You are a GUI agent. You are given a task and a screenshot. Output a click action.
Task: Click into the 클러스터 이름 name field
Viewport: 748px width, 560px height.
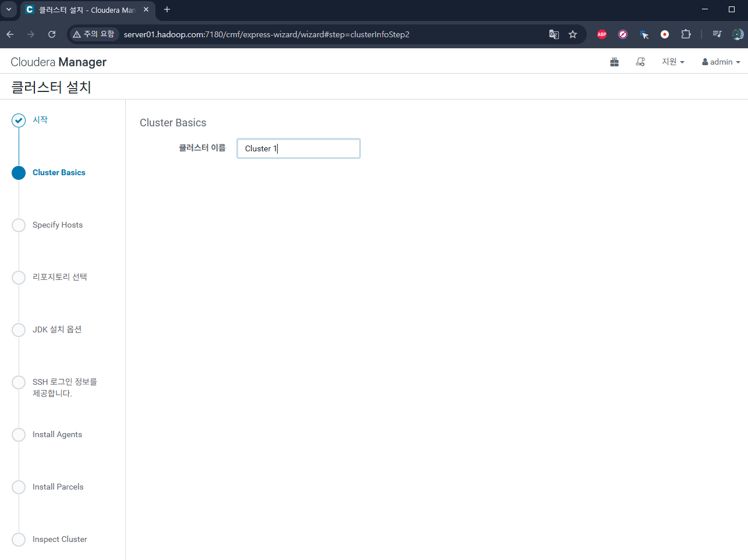(299, 148)
